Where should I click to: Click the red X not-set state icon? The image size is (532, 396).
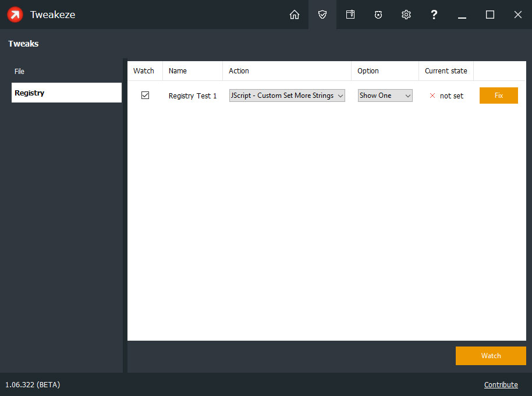432,96
